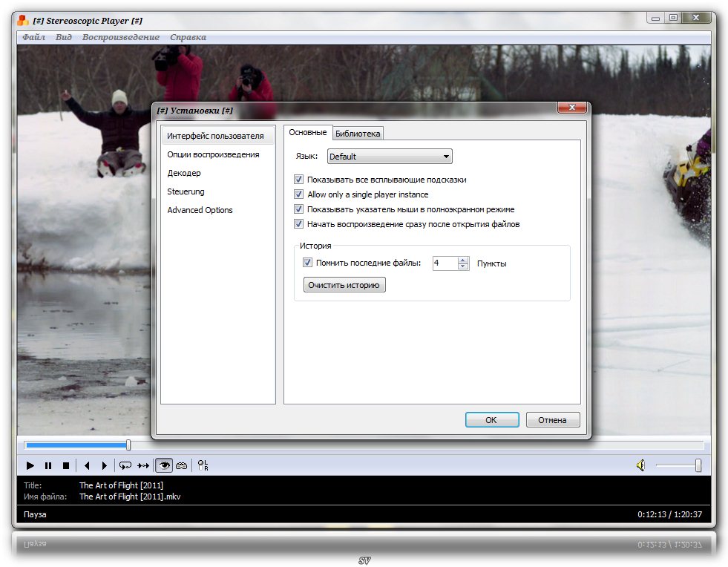Click the 'Очистить историю' button
Viewport: 728px width, 567px height.
coord(344,285)
